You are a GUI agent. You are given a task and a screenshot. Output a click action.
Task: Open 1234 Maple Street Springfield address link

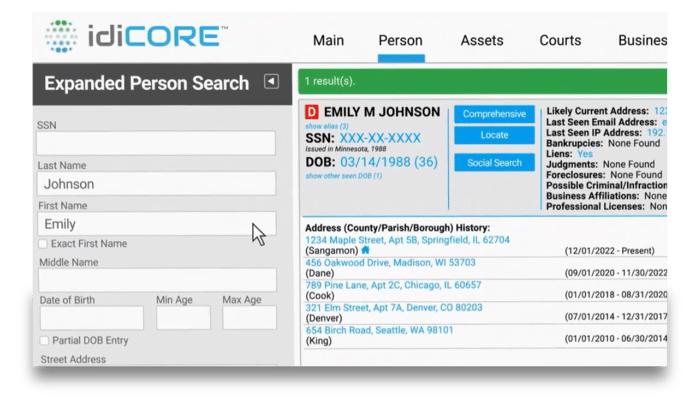click(407, 240)
